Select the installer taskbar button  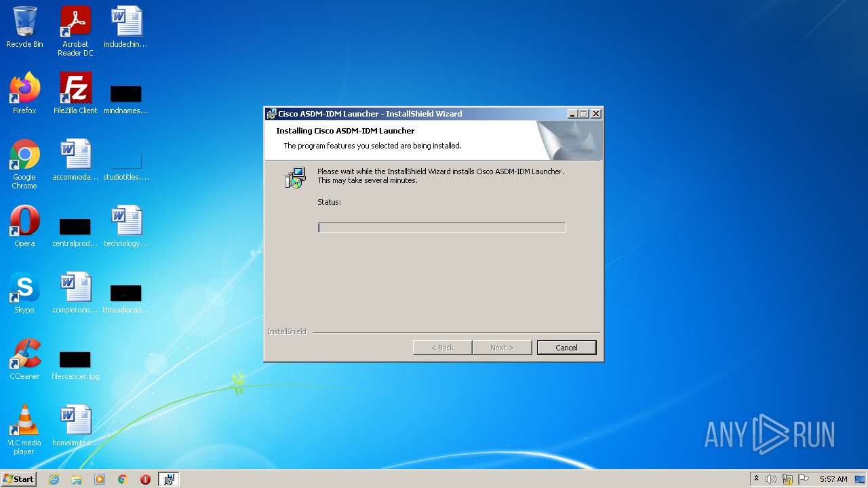point(169,479)
